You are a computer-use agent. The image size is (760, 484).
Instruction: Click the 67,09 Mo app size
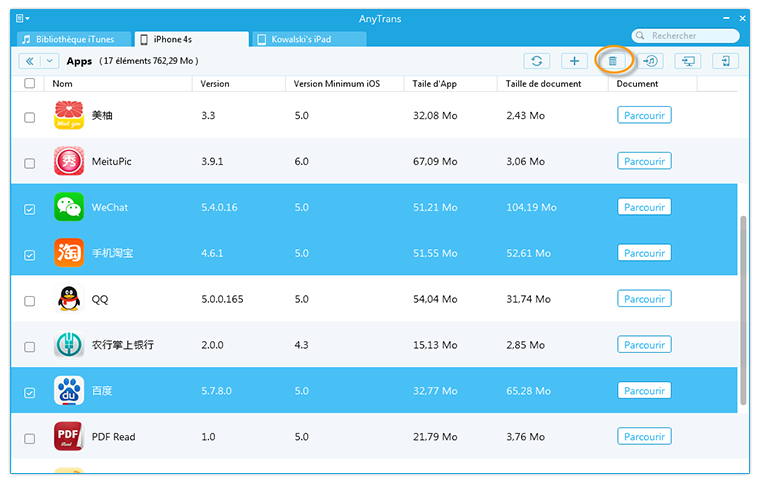[x=435, y=161]
